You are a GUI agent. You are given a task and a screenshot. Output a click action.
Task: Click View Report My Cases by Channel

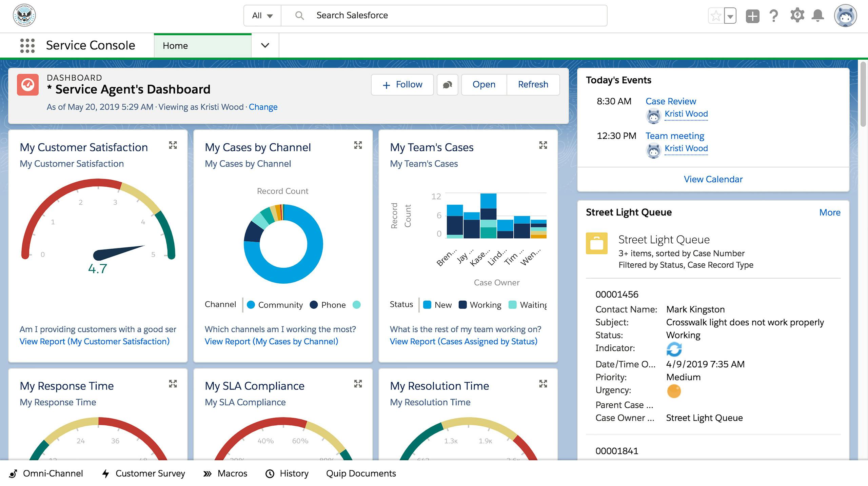271,341
